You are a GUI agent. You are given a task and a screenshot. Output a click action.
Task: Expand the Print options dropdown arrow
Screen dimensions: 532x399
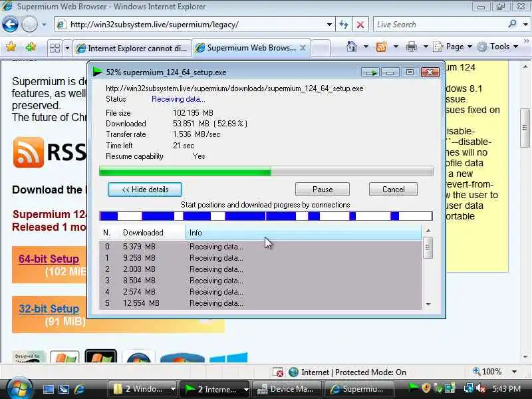(426, 47)
